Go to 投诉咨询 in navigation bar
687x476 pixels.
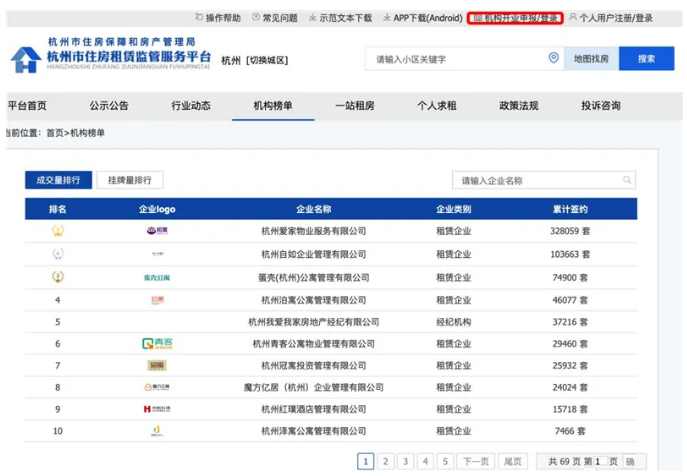[x=600, y=106]
